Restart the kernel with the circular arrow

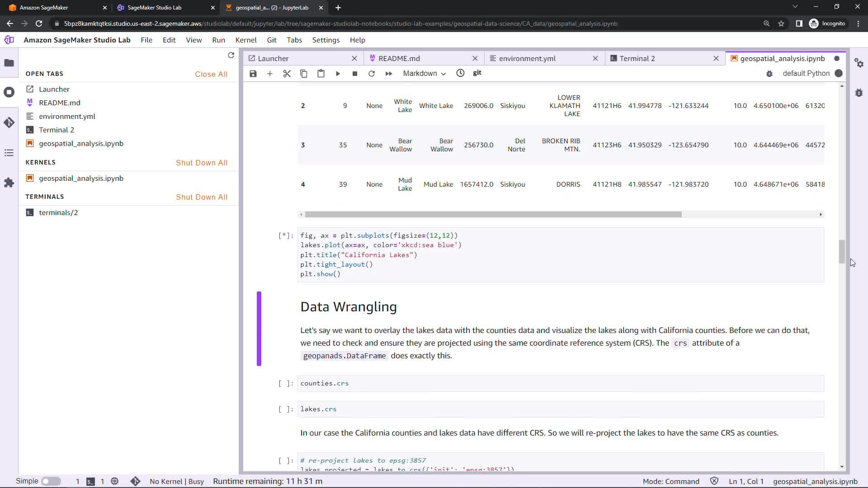tap(372, 74)
